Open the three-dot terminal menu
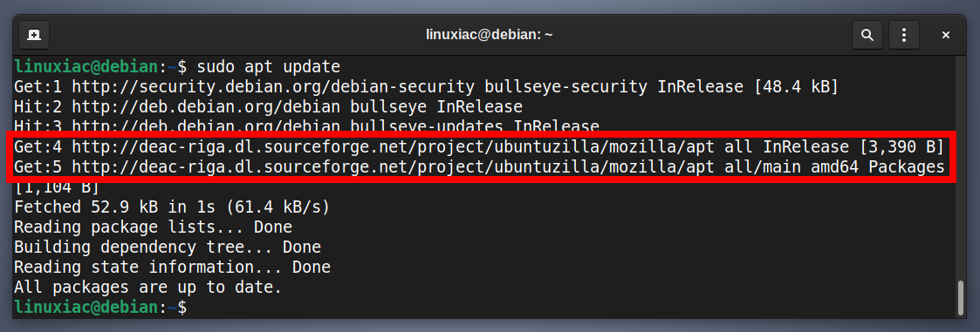 [904, 35]
